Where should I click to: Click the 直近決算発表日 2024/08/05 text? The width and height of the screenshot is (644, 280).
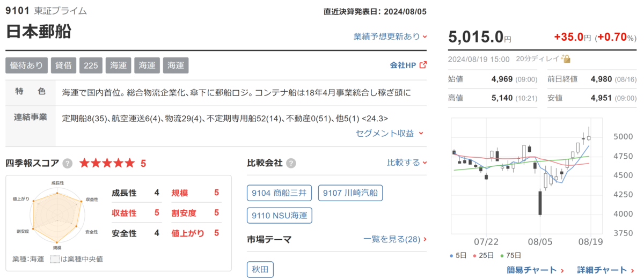click(375, 11)
